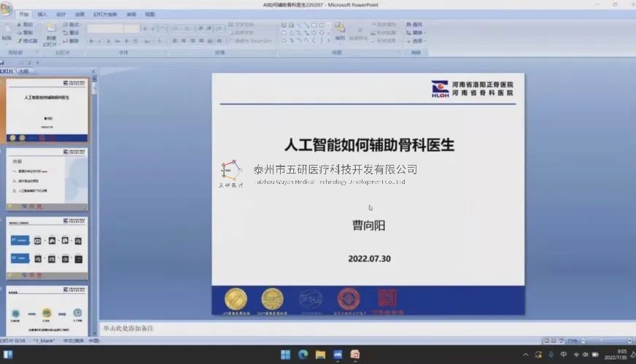
Task: Adjust the zoom slider in status bar
Action: 602,341
